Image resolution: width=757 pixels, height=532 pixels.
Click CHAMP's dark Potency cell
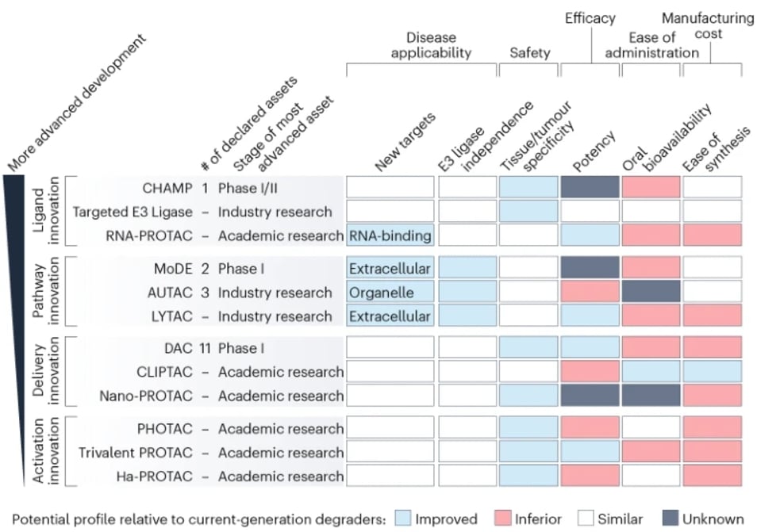(590, 186)
